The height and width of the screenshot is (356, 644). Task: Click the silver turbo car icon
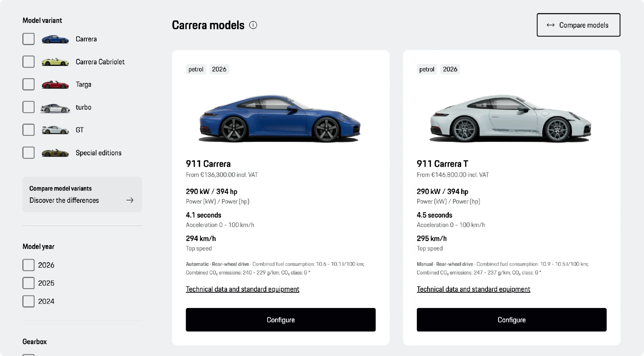pyautogui.click(x=55, y=108)
